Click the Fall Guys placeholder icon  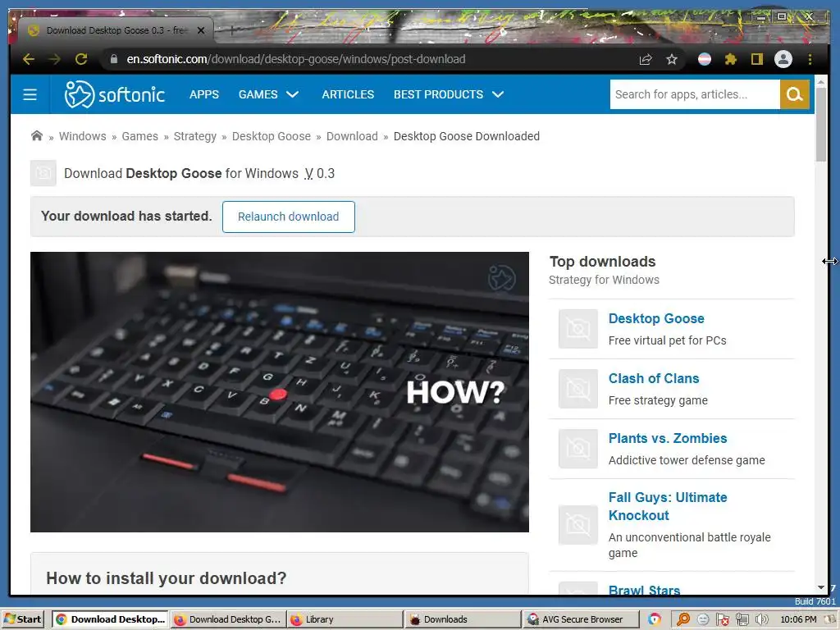pyautogui.click(x=578, y=525)
